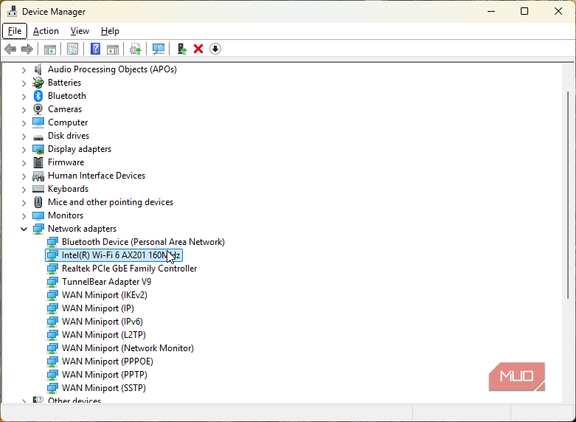This screenshot has height=422, width=576.
Task: Click the Computer category label
Action: point(68,122)
